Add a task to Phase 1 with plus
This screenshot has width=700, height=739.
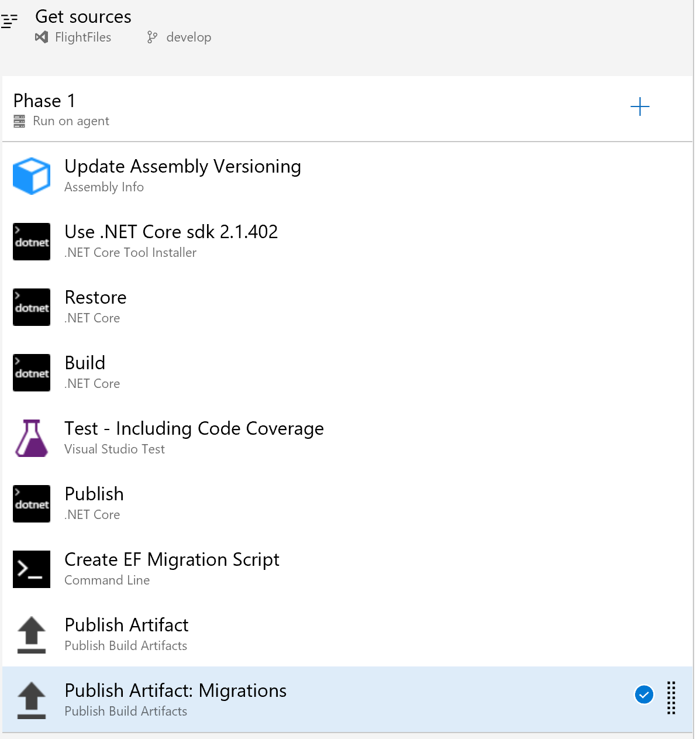pyautogui.click(x=640, y=106)
